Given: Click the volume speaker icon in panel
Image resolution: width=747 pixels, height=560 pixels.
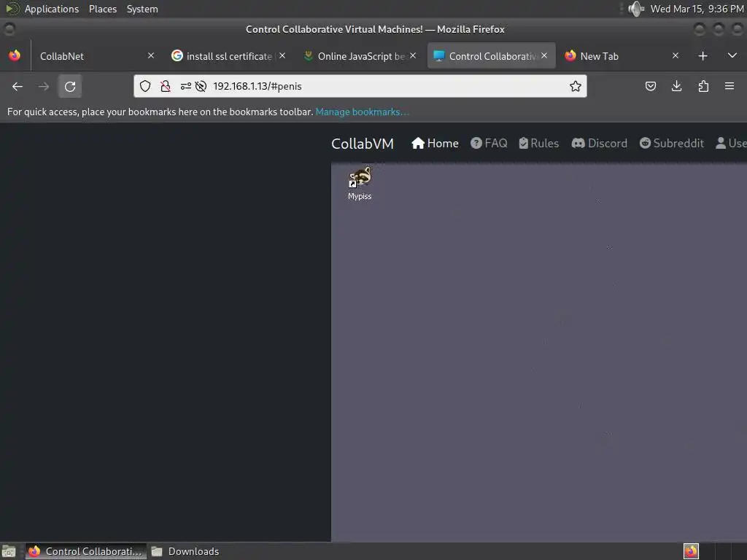Looking at the screenshot, I should (636, 9).
